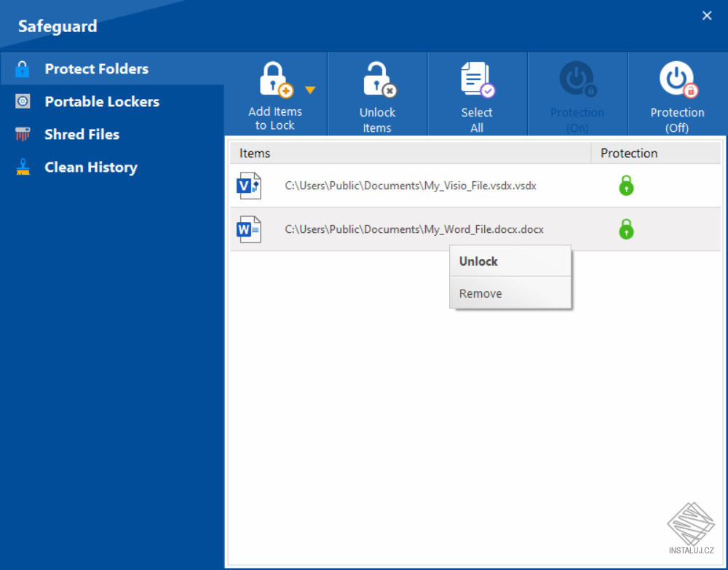The image size is (728, 570).
Task: Choose Unlock from the context menu
Action: [x=478, y=261]
